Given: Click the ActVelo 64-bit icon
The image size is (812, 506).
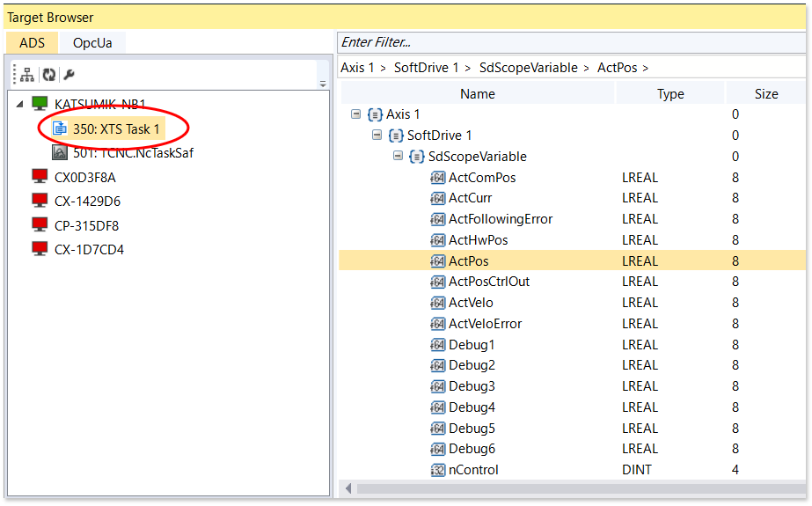Looking at the screenshot, I should 437,303.
